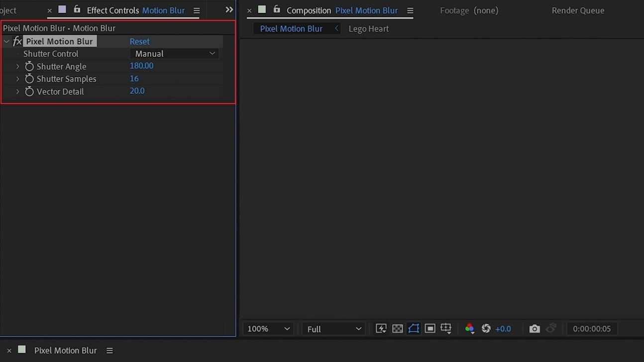The image size is (644, 362).
Task: Click the Shutter Angle value 180.00
Action: (x=141, y=65)
